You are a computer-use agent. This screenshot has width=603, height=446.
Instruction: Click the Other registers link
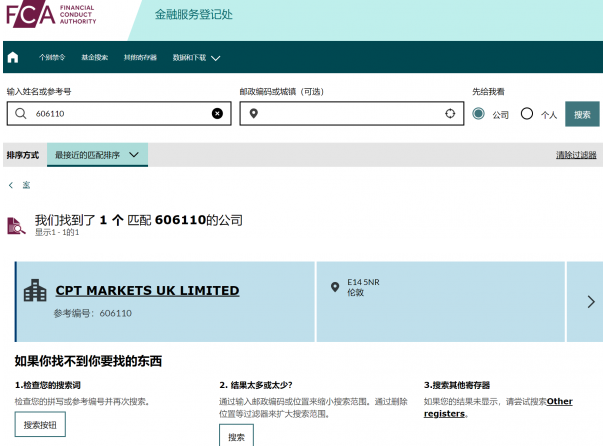559,401
